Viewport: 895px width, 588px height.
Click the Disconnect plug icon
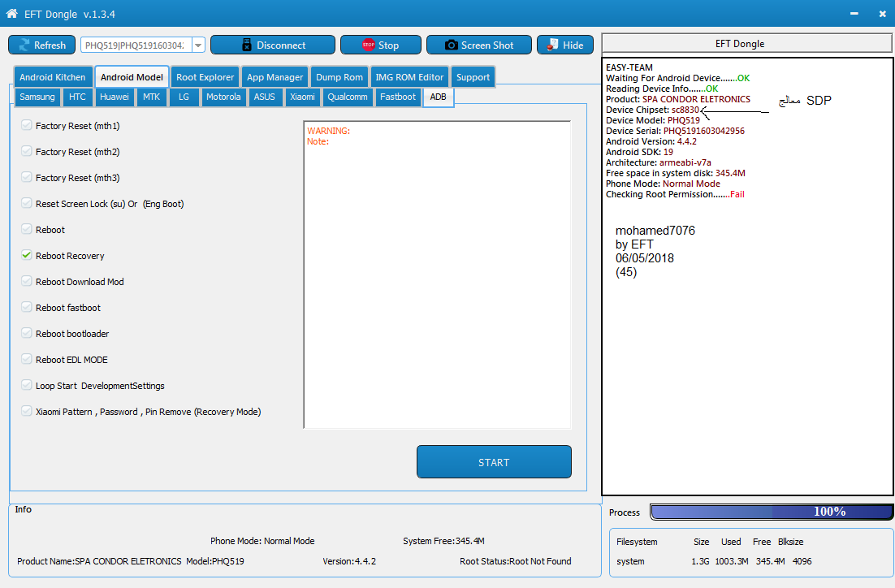pyautogui.click(x=247, y=45)
